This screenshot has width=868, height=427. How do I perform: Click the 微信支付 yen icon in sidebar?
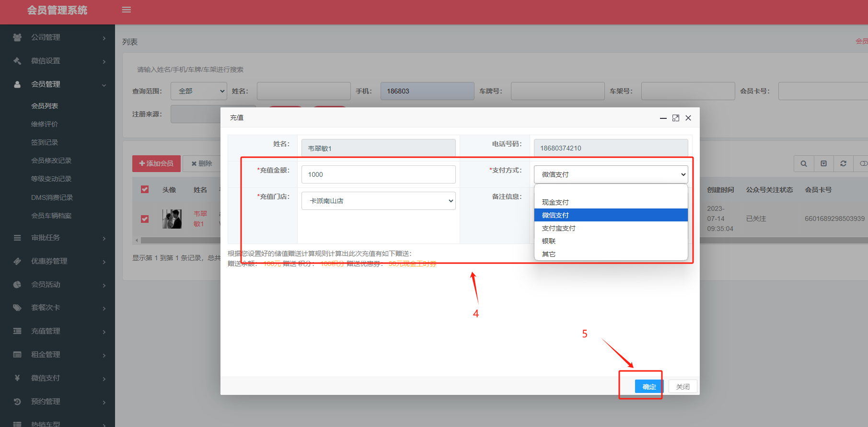[17, 378]
